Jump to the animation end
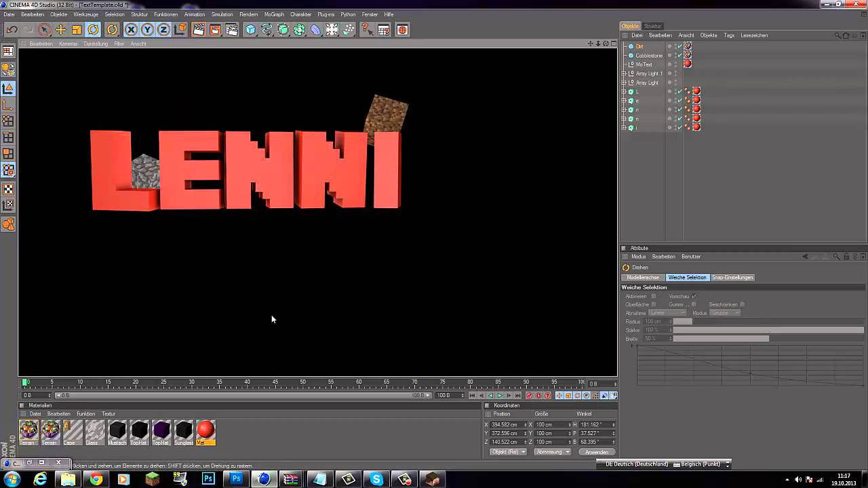Screen dimensions: 868x488 point(518,395)
